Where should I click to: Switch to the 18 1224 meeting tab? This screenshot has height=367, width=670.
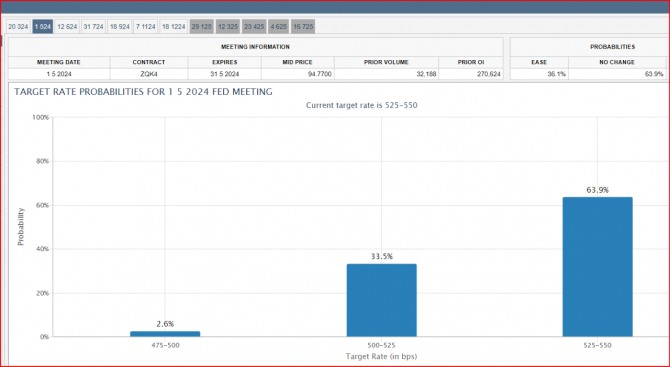pos(173,26)
